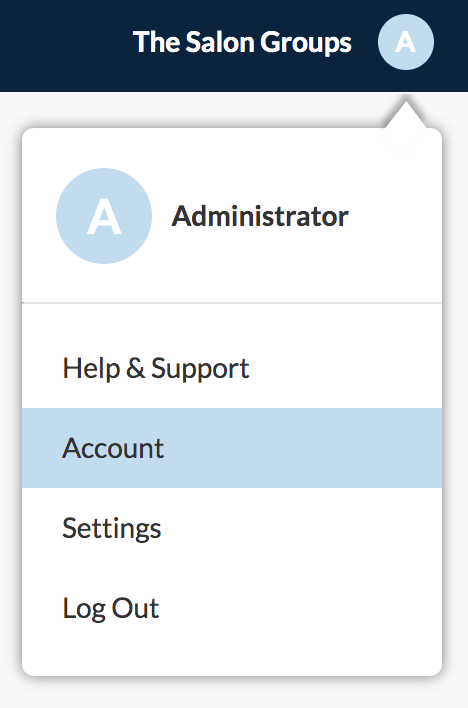The image size is (468, 708).
Task: Click empty dark navy header bar area
Action: [x=63, y=45]
